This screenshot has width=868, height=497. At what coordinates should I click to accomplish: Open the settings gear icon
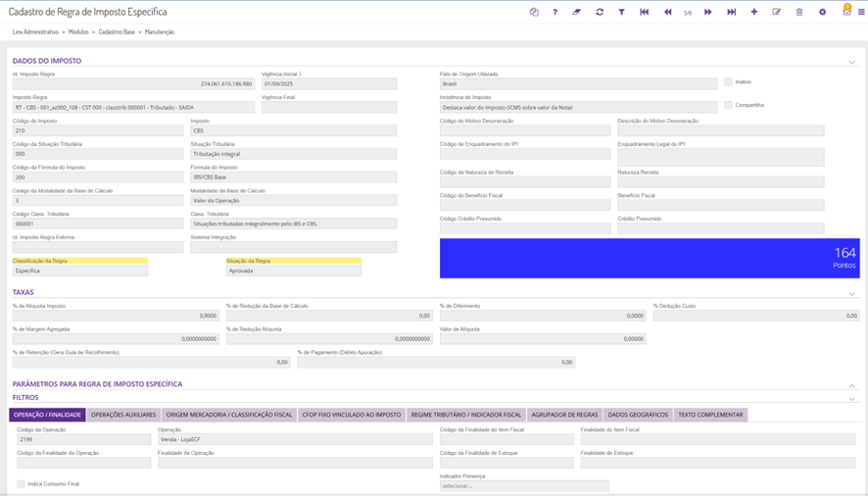pyautogui.click(x=823, y=12)
